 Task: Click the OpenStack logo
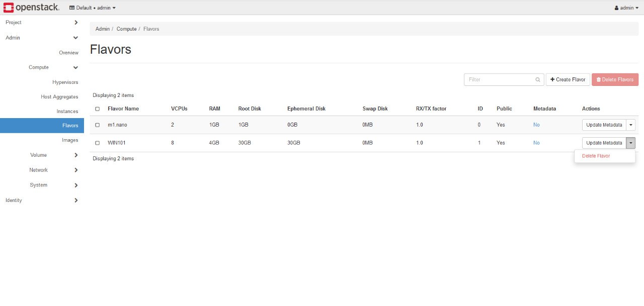tap(31, 8)
